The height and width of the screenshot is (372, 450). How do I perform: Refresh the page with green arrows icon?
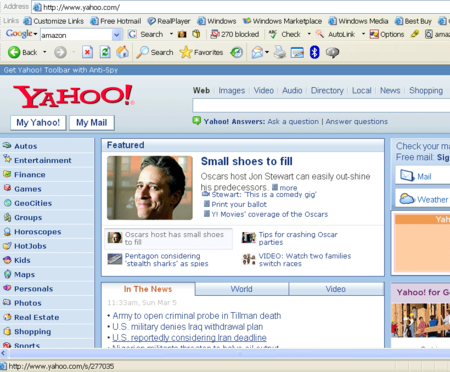[105, 52]
